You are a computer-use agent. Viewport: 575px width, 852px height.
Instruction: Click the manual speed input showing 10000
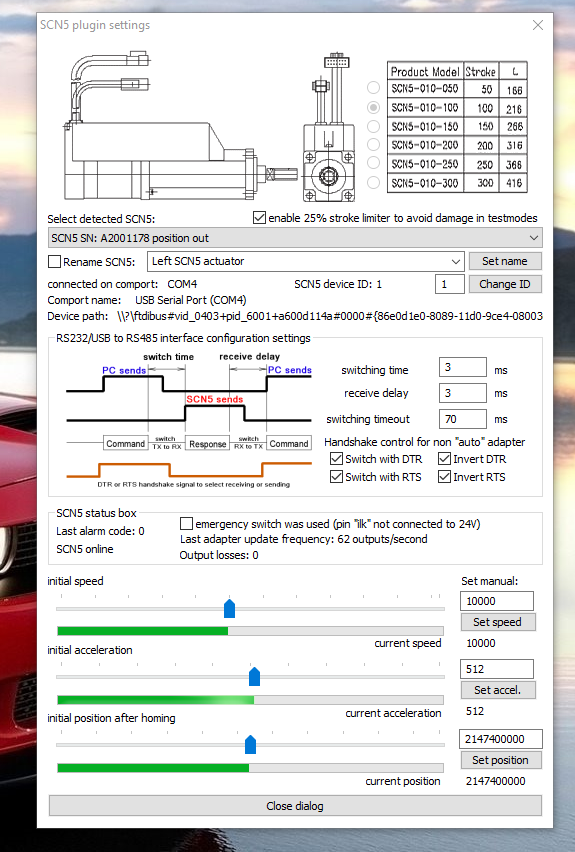coord(497,601)
